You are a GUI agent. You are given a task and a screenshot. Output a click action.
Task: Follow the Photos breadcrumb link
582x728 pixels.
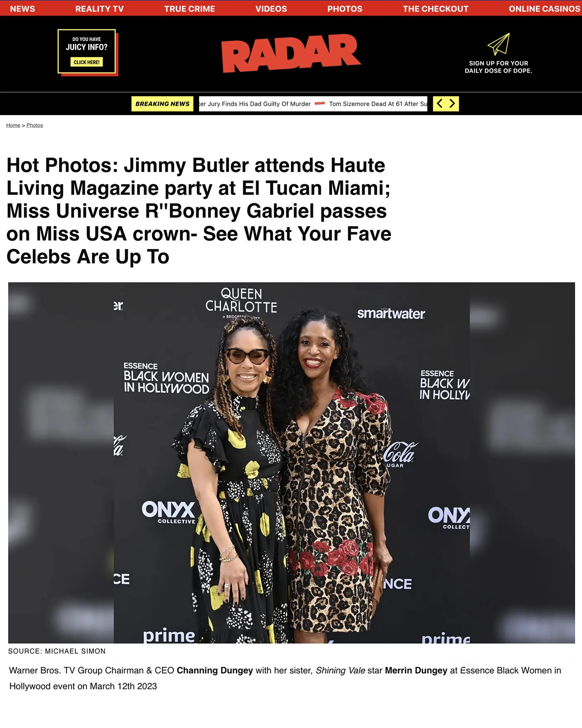coord(35,125)
